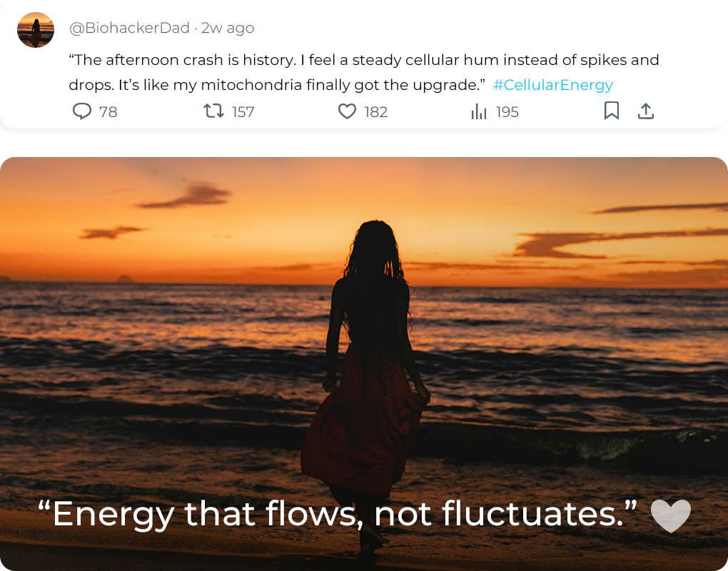Screen dimensions: 728x571
Task: Bookmark the BiohackerDad post
Action: pyautogui.click(x=612, y=111)
